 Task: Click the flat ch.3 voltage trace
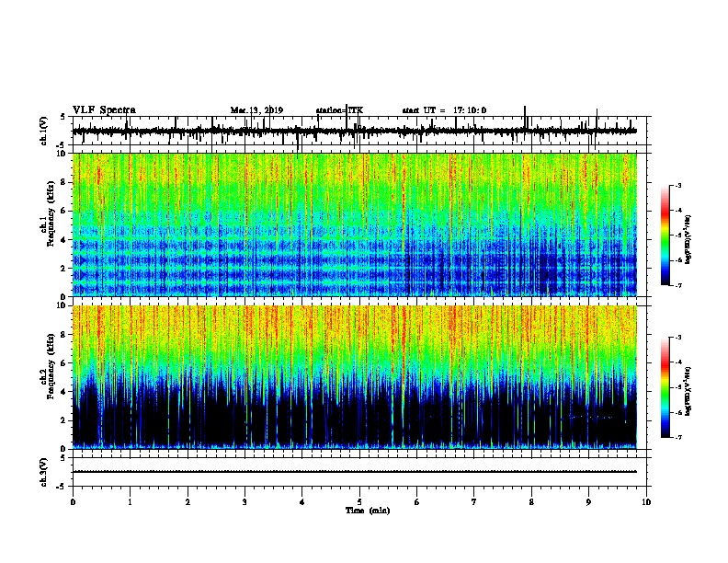click(354, 472)
